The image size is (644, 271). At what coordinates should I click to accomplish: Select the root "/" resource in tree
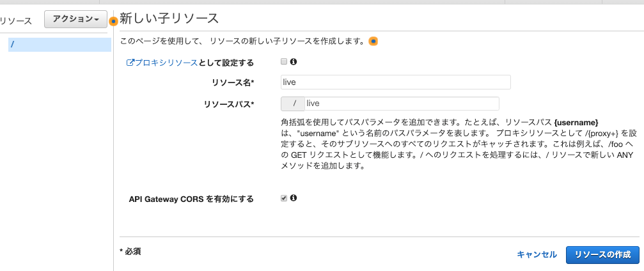click(x=59, y=44)
